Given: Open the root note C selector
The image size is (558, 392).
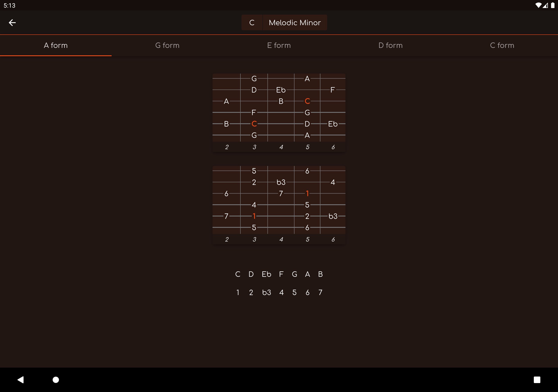Looking at the screenshot, I should pos(252,23).
